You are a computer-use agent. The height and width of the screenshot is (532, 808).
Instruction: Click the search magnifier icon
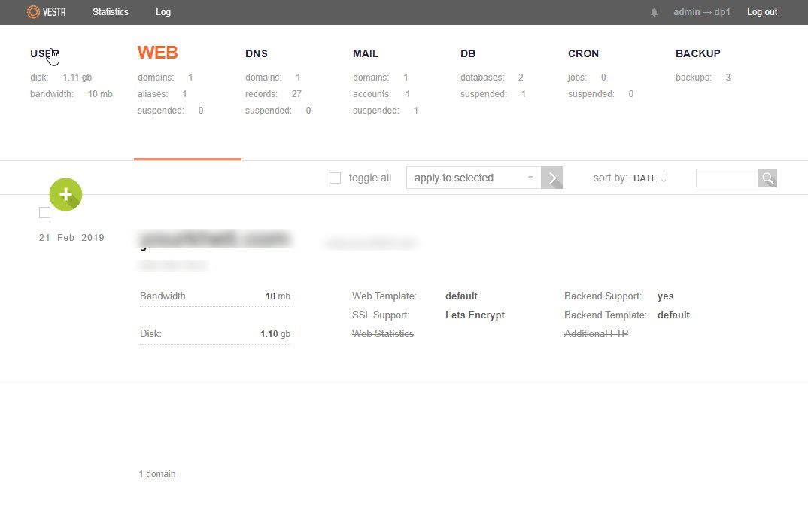767,178
